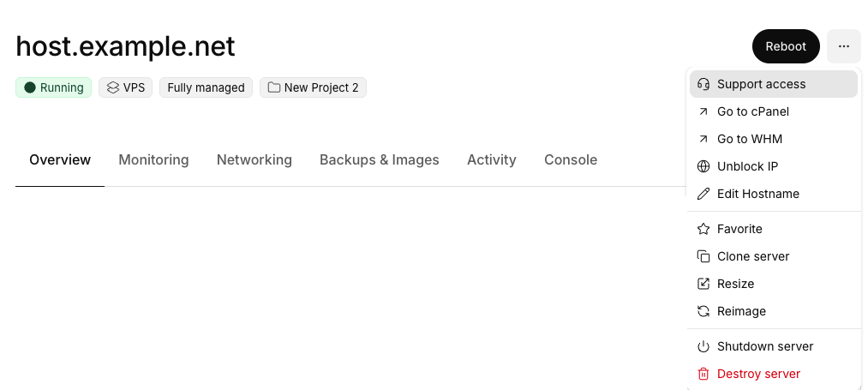This screenshot has width=868, height=390.
Task: Click the red Destroy server trash icon
Action: click(703, 374)
